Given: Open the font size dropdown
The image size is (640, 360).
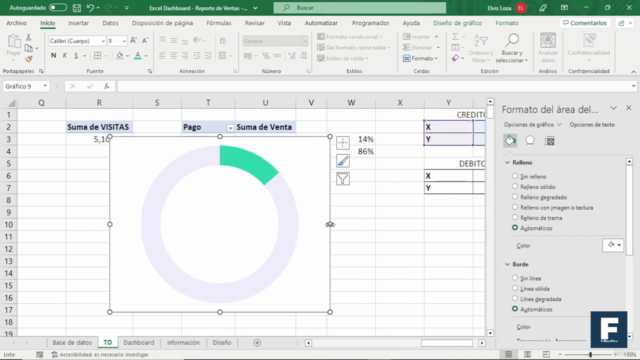Looking at the screenshot, I should pyautogui.click(x=124, y=41).
